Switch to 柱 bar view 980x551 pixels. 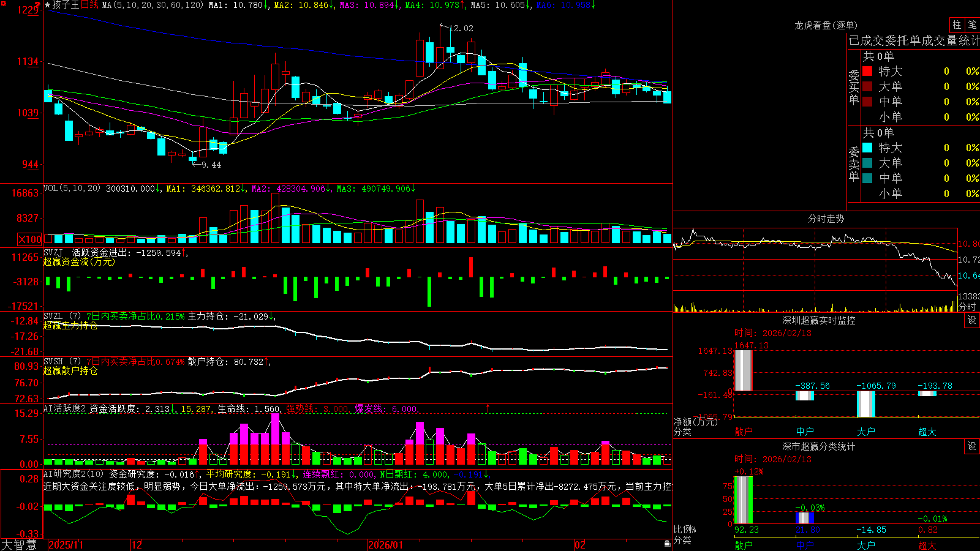[957, 25]
